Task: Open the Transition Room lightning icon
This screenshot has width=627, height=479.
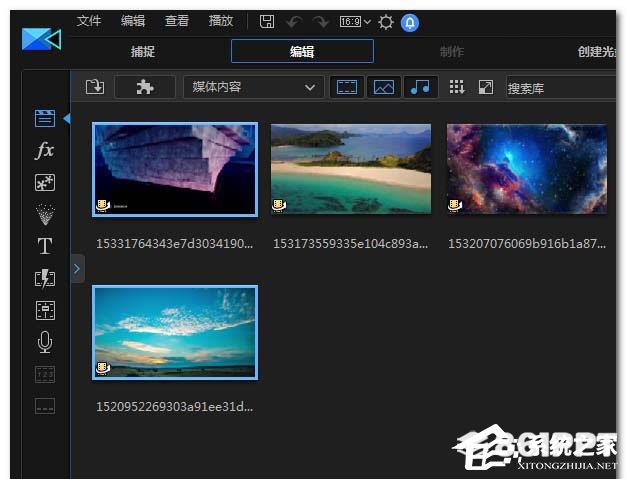Action: (45, 278)
